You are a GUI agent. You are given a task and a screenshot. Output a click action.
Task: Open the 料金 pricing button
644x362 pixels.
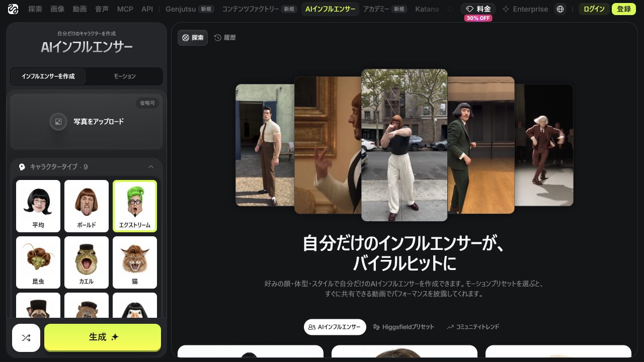478,9
